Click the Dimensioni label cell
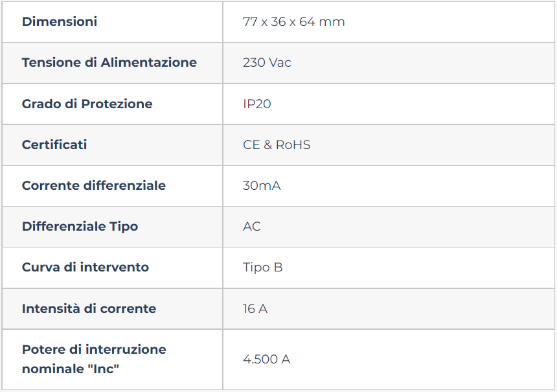 pos(112,22)
